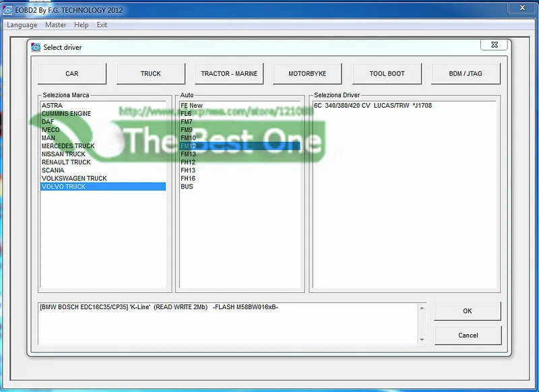The image size is (539, 392).
Task: Select the TRUCK category button
Action: click(151, 73)
